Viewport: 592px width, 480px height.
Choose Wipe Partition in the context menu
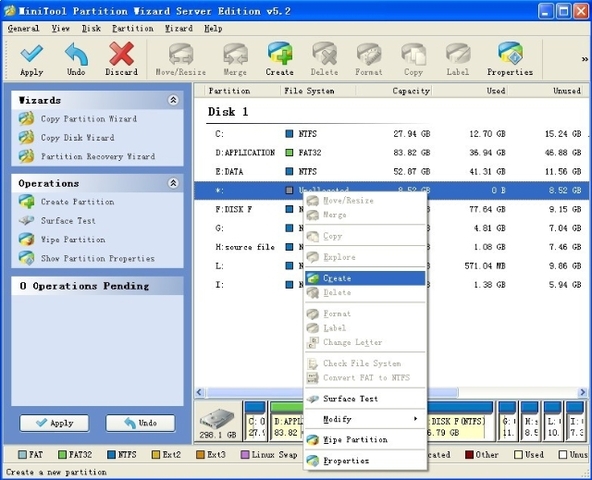click(365, 440)
